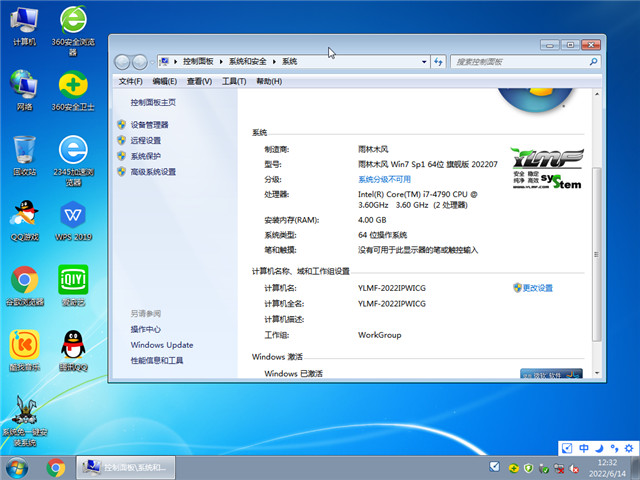Click 更改设置 link
The image size is (640, 480).
point(537,288)
